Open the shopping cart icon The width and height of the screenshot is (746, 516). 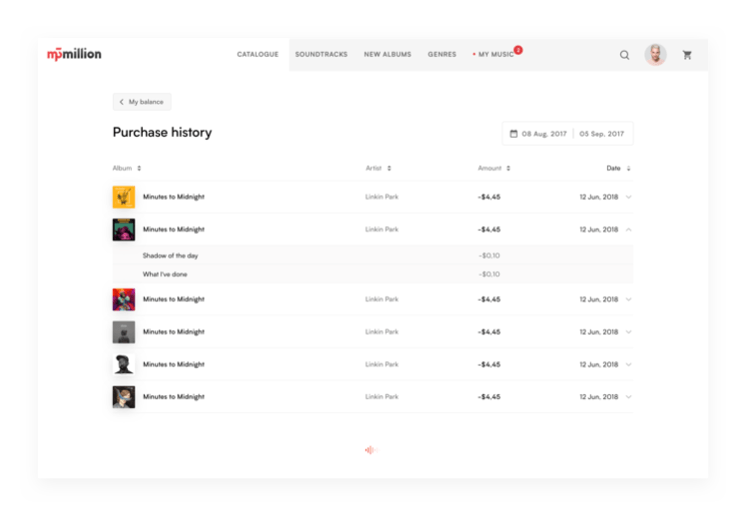(687, 55)
